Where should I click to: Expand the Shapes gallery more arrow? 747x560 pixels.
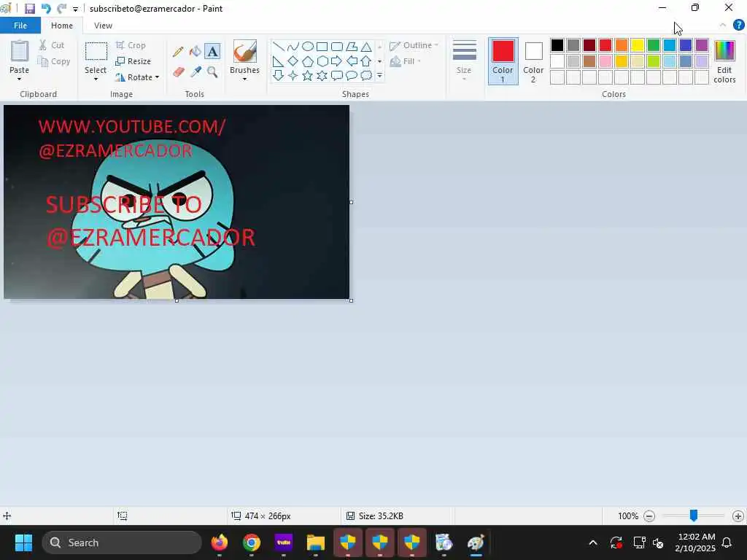coord(379,75)
